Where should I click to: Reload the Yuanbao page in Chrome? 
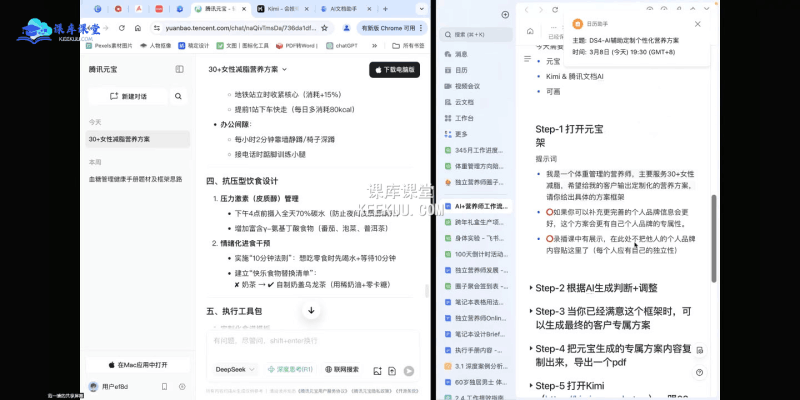click(x=121, y=28)
